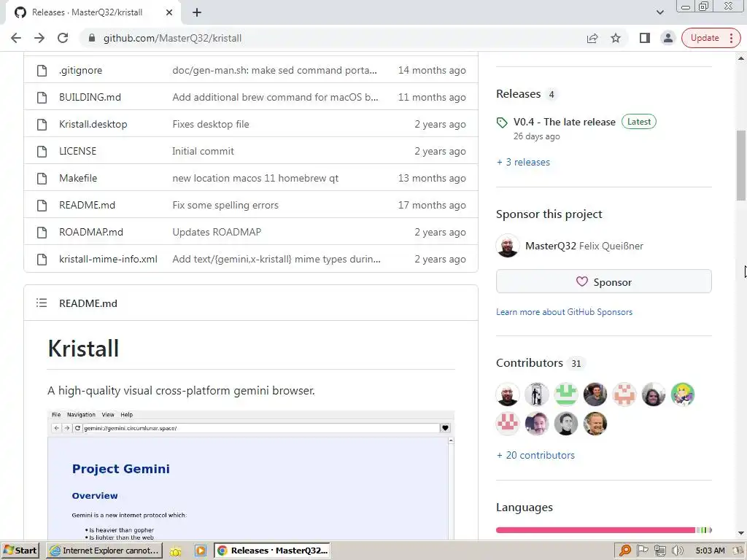Click MasterQ32 avatar under Sponsor this project

point(508,246)
